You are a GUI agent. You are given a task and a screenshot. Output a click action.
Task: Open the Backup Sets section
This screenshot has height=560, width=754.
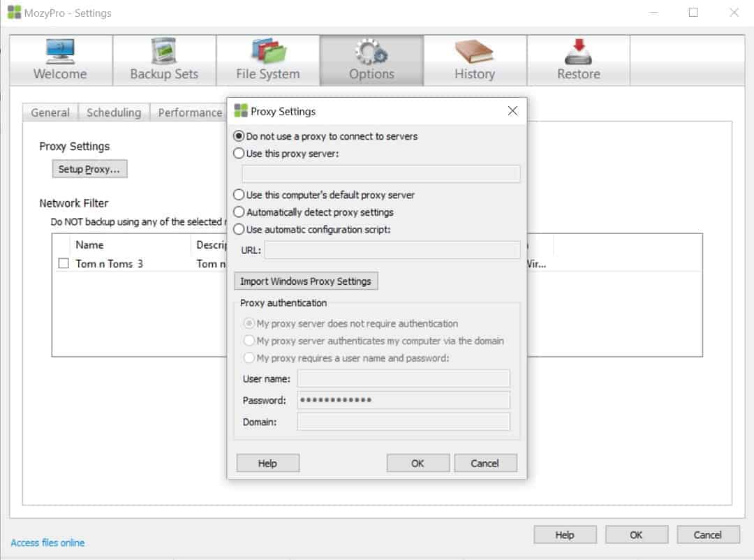pos(164,60)
